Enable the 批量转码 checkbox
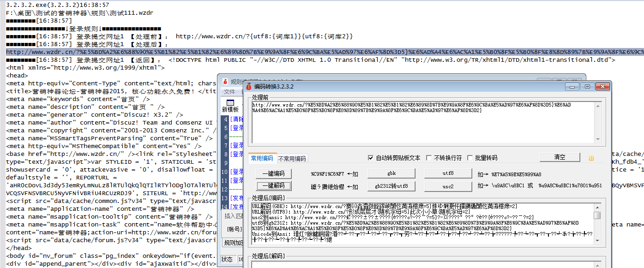Viewport: 644px width, 268px height. [470, 158]
